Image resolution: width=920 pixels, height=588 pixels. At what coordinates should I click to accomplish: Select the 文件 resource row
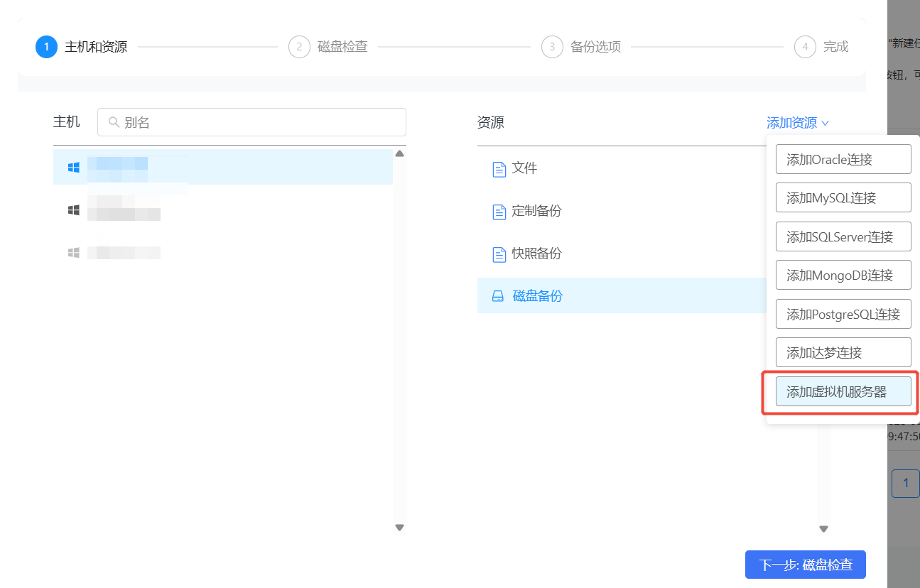pyautogui.click(x=622, y=168)
